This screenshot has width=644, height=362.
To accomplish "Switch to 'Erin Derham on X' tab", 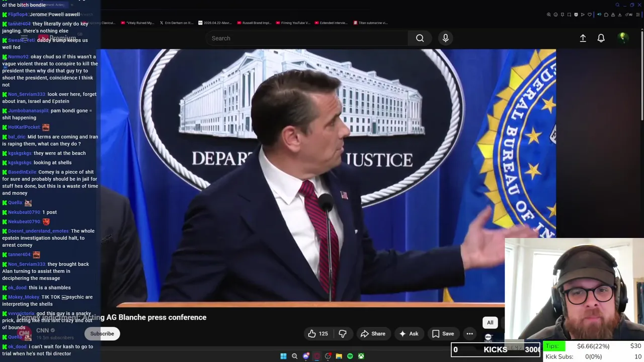I will [176, 23].
